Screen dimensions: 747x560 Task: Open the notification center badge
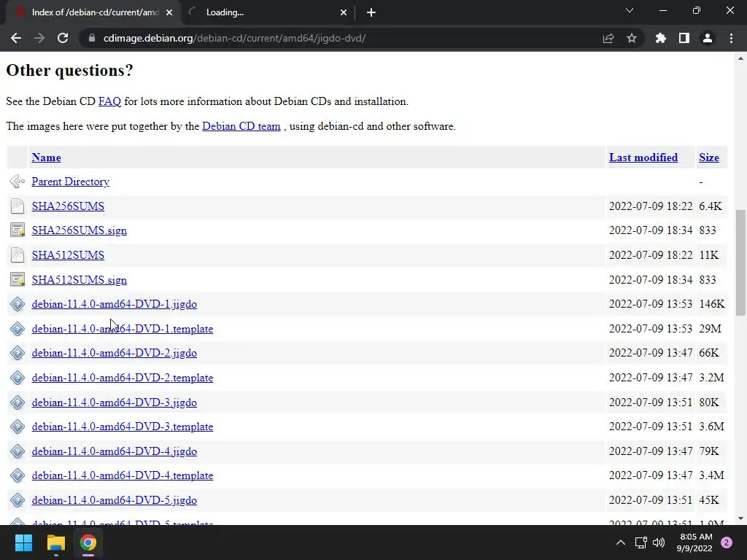(x=727, y=542)
